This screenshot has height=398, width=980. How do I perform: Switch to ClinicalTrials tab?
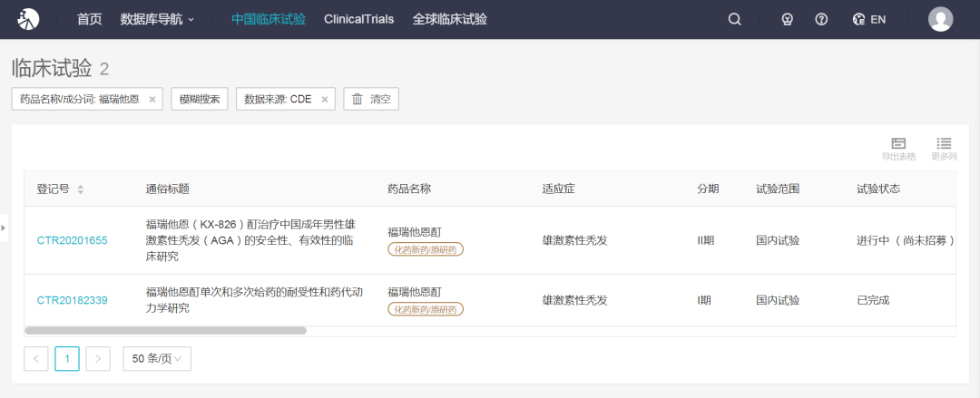click(x=358, y=19)
